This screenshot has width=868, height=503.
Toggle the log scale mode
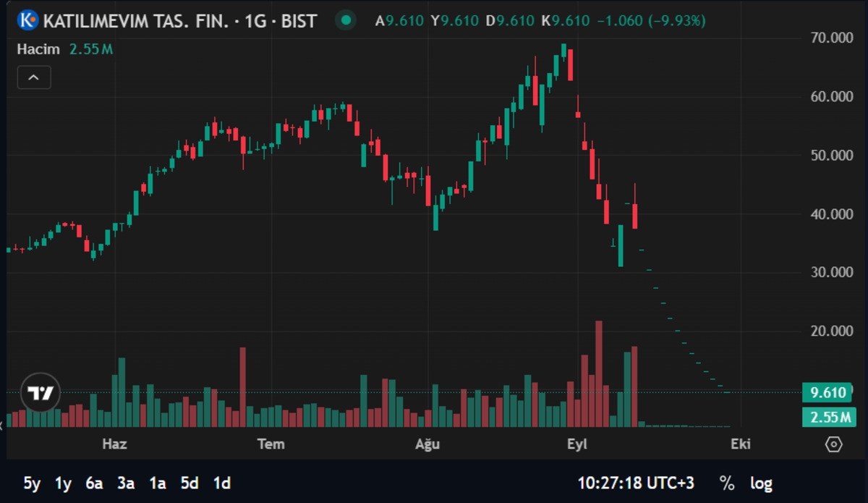pyautogui.click(x=761, y=483)
